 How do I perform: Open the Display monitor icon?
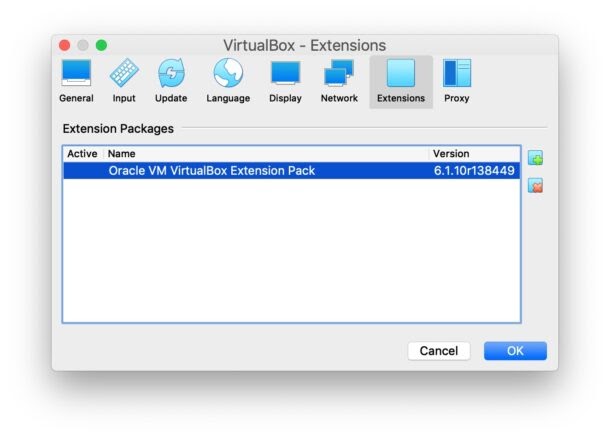(285, 81)
